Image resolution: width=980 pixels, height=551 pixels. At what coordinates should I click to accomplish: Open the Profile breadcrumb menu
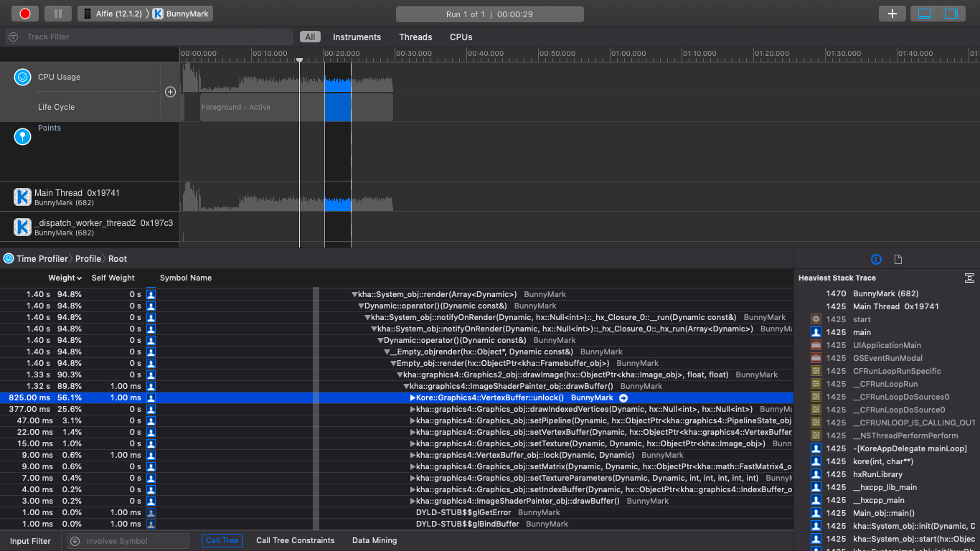(88, 259)
